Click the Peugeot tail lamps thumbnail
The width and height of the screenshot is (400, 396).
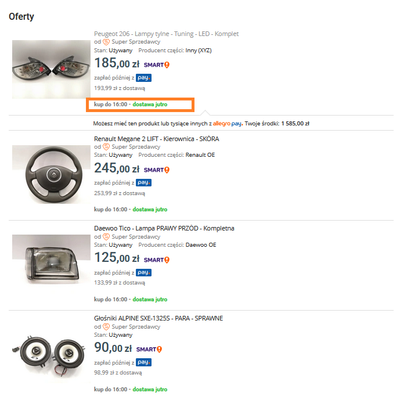tap(51, 69)
